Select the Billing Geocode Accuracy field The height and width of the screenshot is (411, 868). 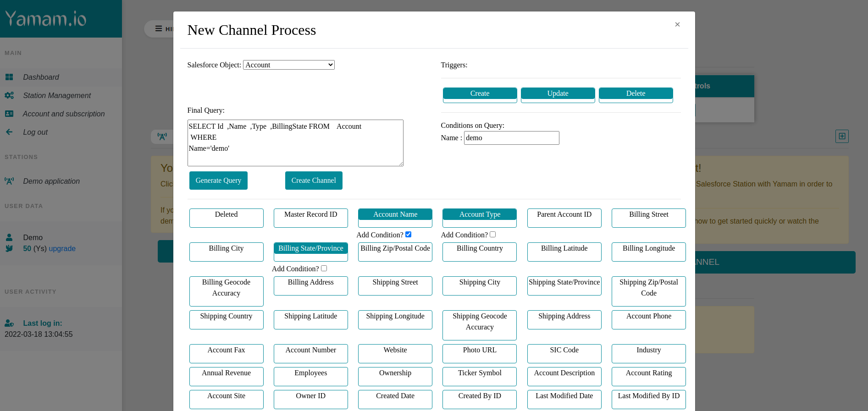[227, 291]
